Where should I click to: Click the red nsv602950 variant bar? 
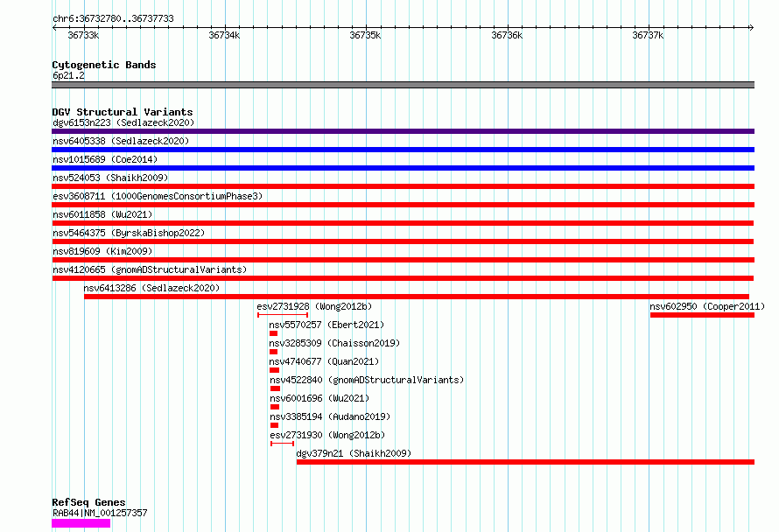pos(703,315)
